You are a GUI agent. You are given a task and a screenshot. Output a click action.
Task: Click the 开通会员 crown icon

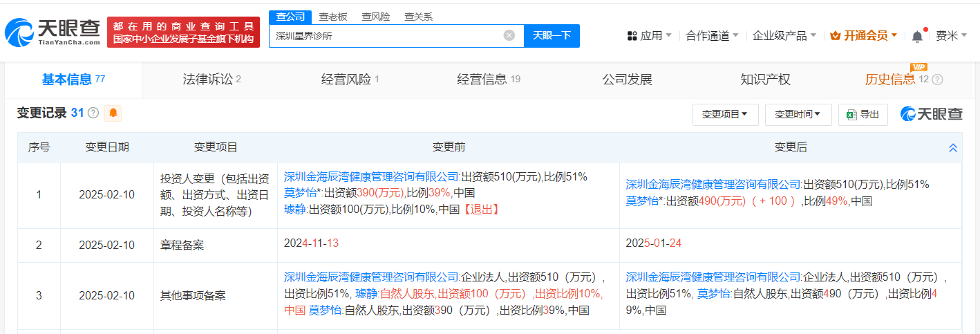pos(835,35)
